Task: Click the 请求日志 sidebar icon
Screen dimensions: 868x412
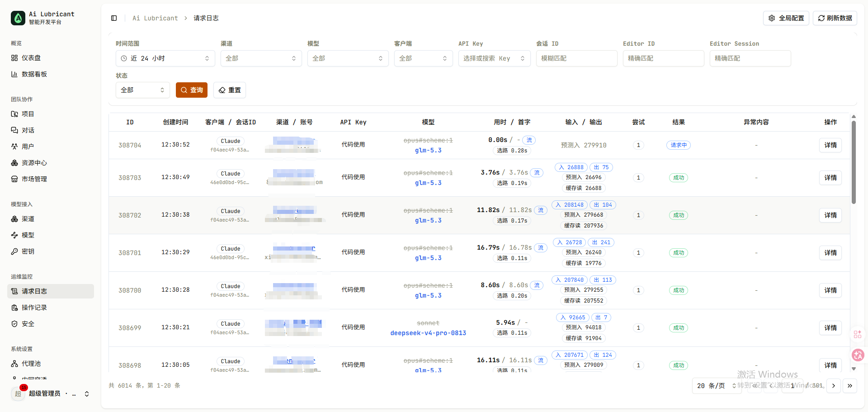Action: click(x=14, y=291)
